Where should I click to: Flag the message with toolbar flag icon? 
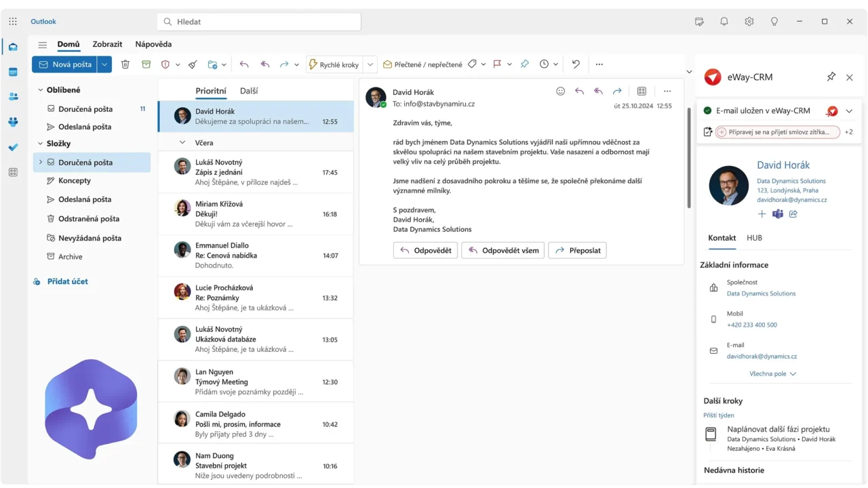(x=497, y=64)
